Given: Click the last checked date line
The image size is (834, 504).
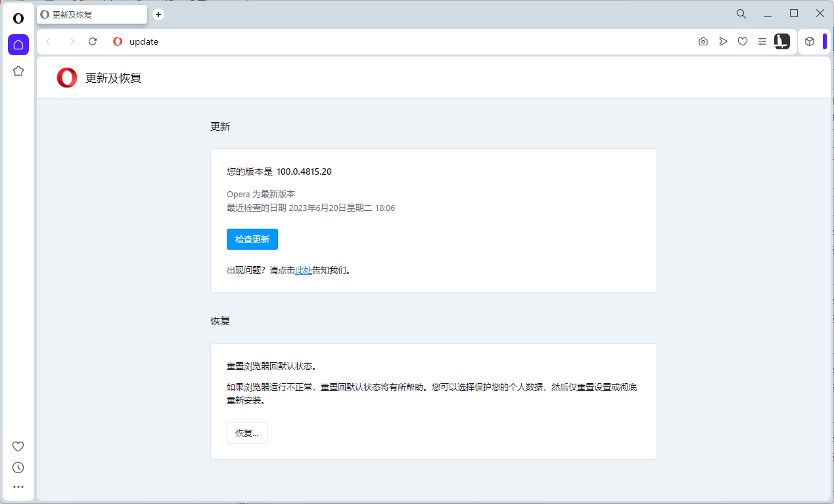Looking at the screenshot, I should coord(311,208).
